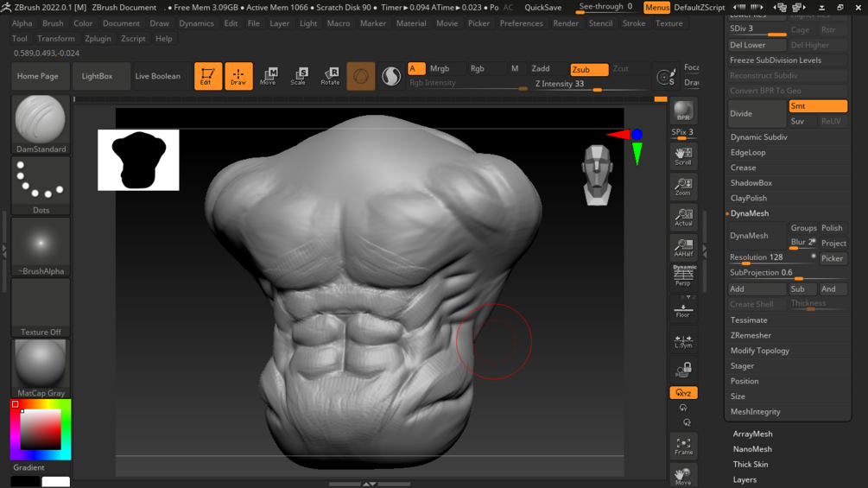Enable M material mode
868x488 pixels.
click(x=515, y=68)
